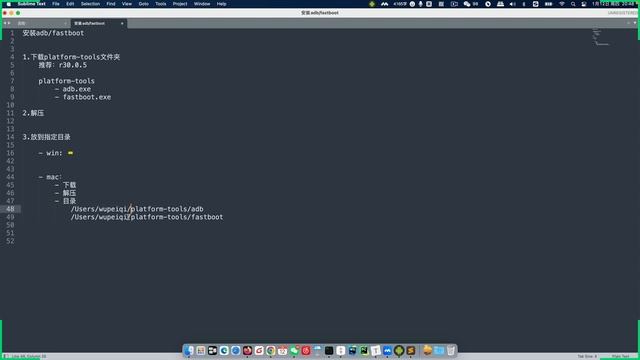Click the microphone icon in menu bar
Screen dimensions: 640x360
tap(420, 4)
